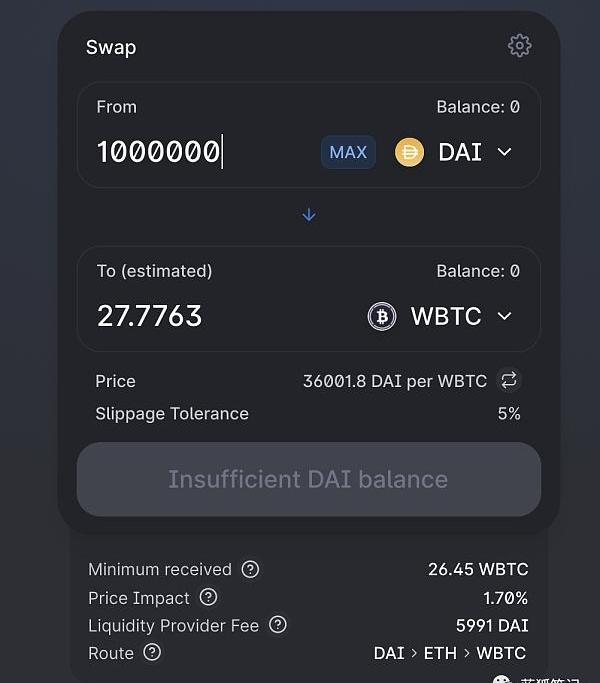Click ETH in the swap route

(x=440, y=653)
